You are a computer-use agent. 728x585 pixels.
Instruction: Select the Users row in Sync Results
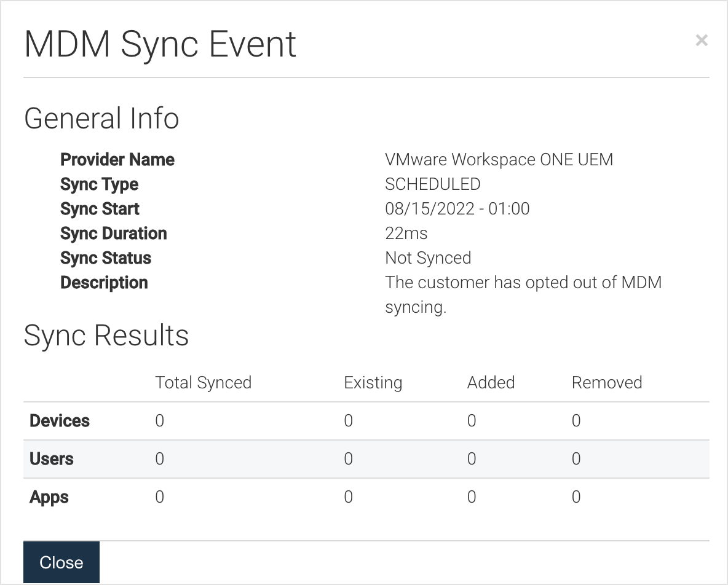click(52, 458)
